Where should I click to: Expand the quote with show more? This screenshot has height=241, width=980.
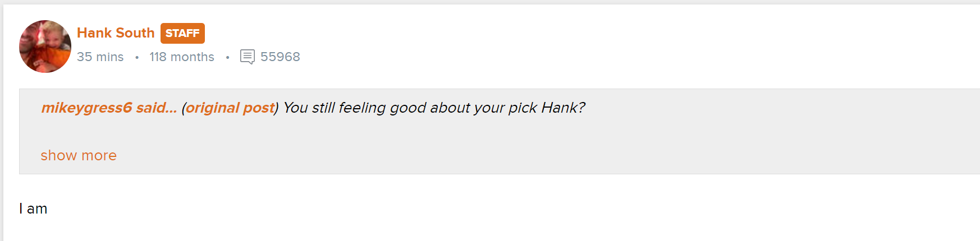pos(79,155)
